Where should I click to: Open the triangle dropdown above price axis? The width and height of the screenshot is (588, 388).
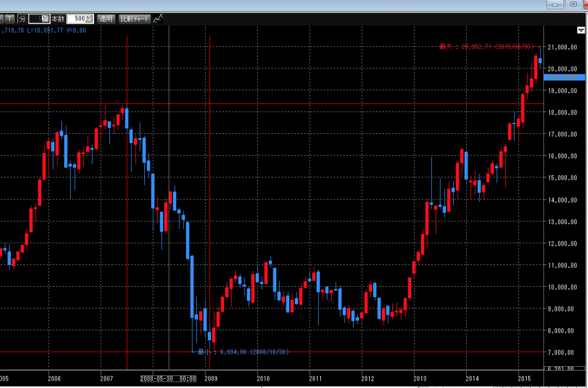(x=581, y=30)
